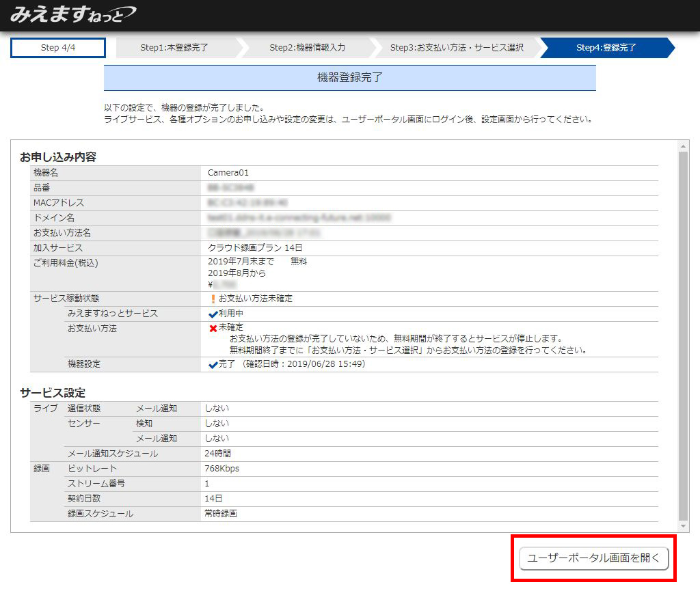Click the blue checkmark beside 利用中

(213, 314)
